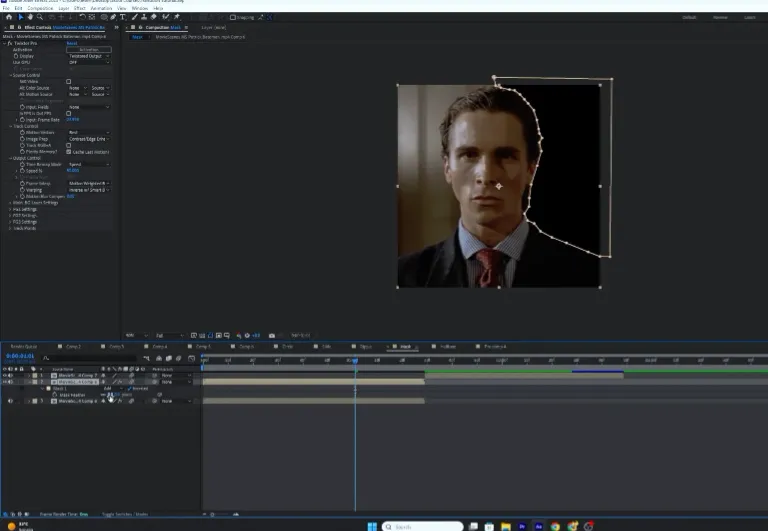Click the composition mini-flowchart icon in timeline

coord(146,359)
